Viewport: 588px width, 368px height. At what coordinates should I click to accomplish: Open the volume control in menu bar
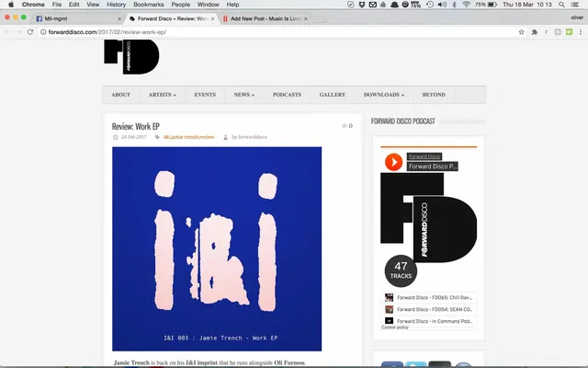point(442,5)
